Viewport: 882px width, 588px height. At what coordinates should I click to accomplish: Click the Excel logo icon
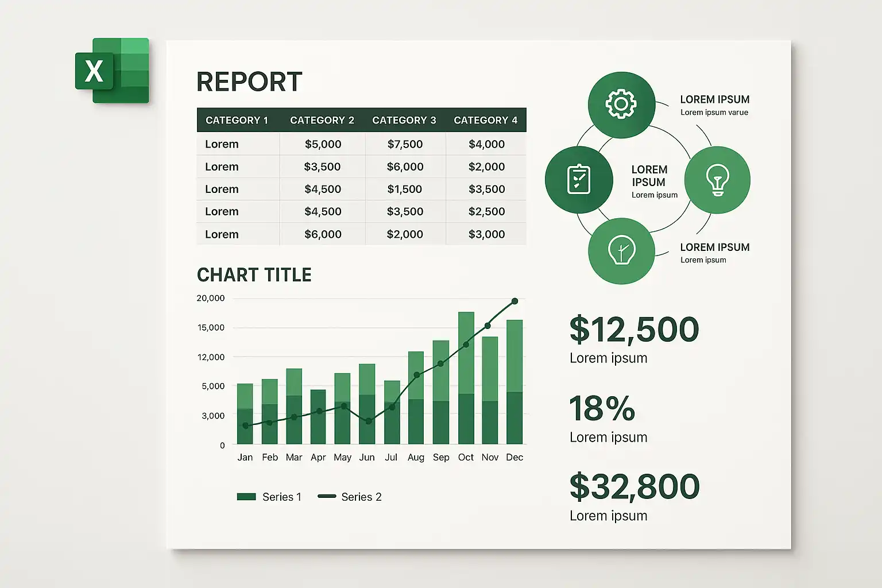click(112, 71)
